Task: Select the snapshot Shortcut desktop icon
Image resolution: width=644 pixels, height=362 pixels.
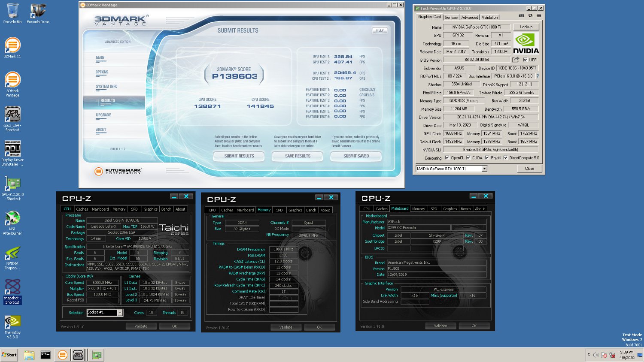Action: [12, 292]
